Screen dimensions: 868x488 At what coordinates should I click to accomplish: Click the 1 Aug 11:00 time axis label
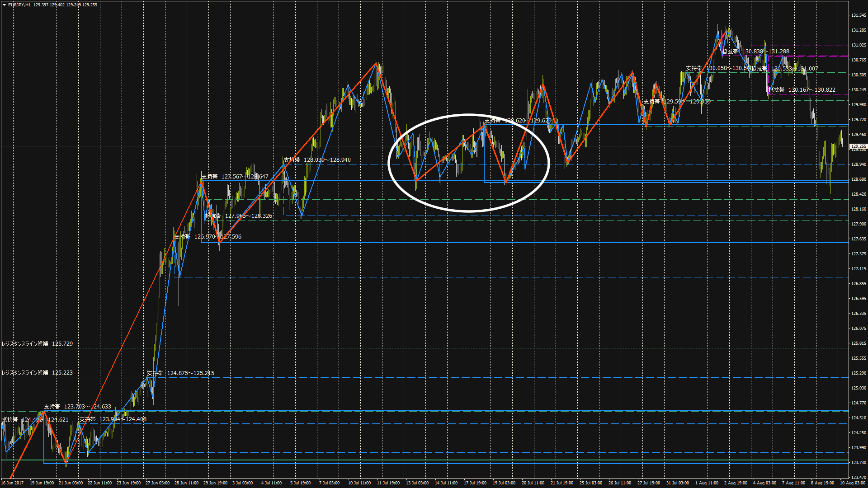[706, 483]
